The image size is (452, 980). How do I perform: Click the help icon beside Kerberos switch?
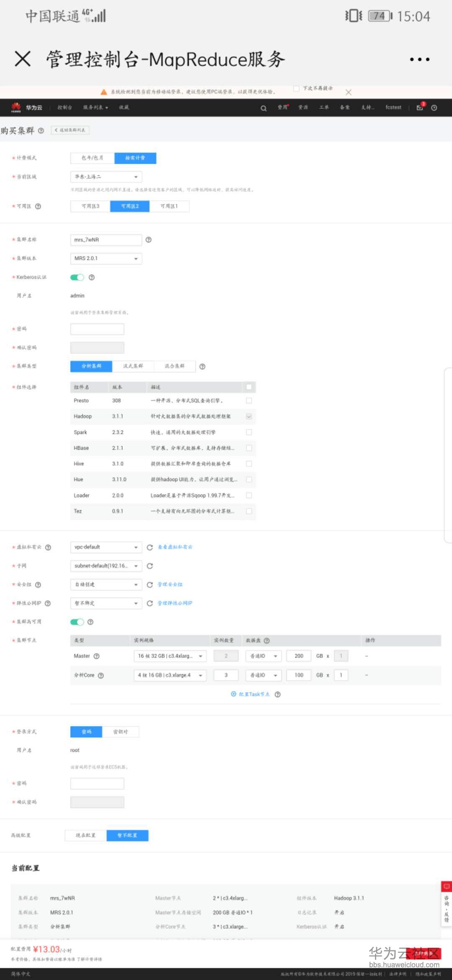[x=92, y=277]
